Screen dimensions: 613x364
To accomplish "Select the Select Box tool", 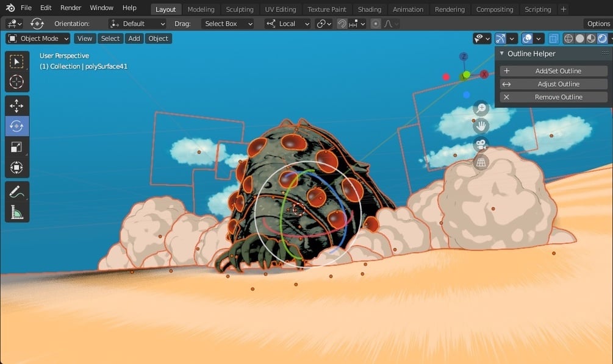I will [x=17, y=62].
